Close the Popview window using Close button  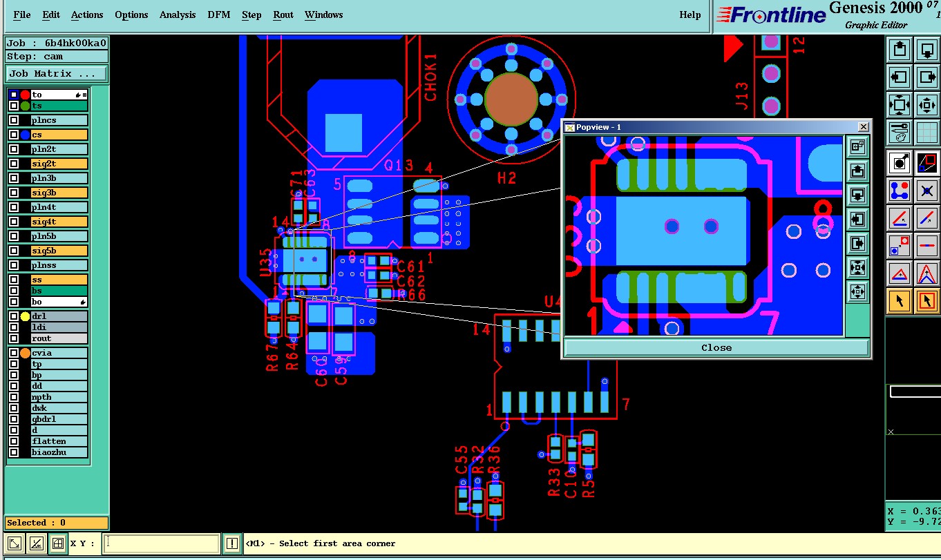(716, 347)
